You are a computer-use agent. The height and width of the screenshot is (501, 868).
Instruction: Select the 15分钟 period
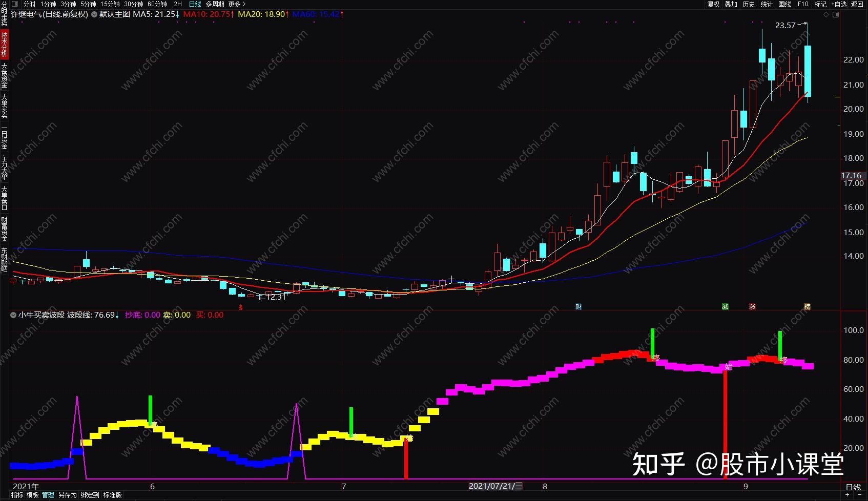[110, 4]
